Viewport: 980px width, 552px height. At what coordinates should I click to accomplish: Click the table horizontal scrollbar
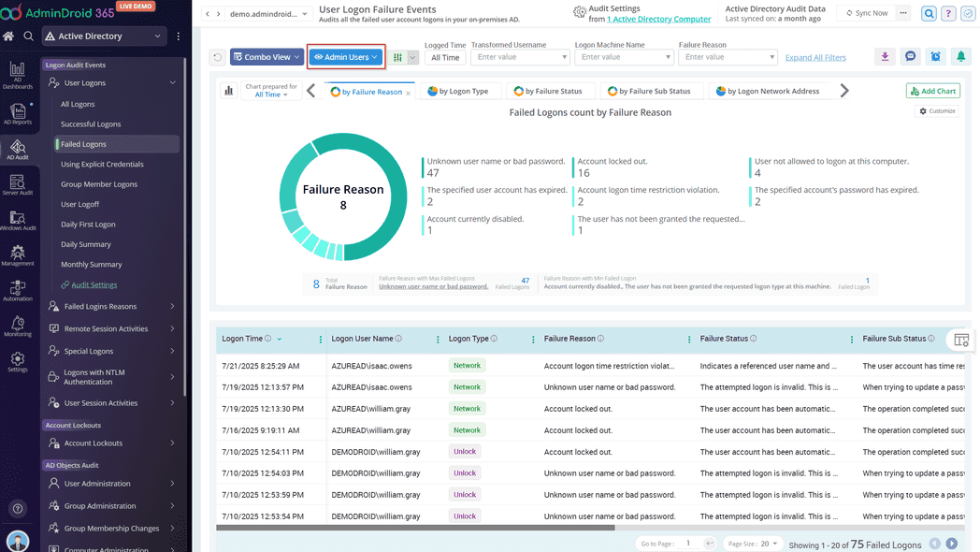click(415, 528)
